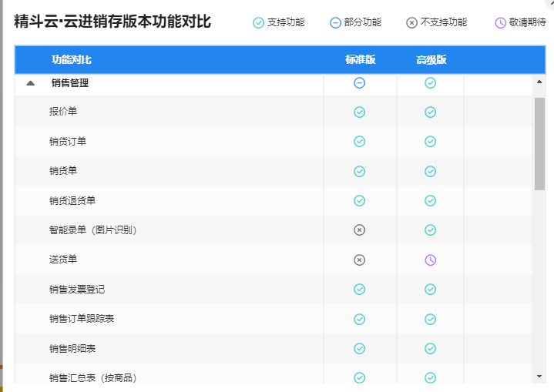Image resolution: width=554 pixels, height=392 pixels.
Task: Select the 标准版 column header
Action: tap(361, 59)
